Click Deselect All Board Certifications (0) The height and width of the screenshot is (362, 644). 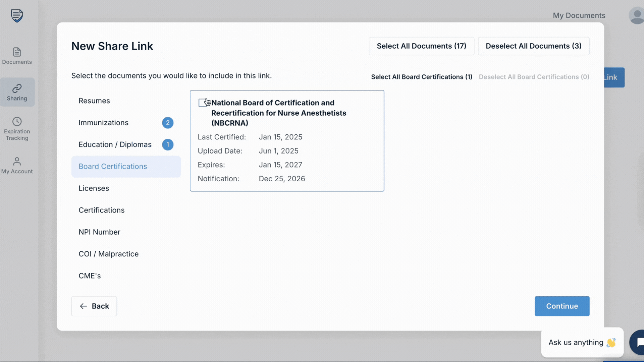[534, 77]
